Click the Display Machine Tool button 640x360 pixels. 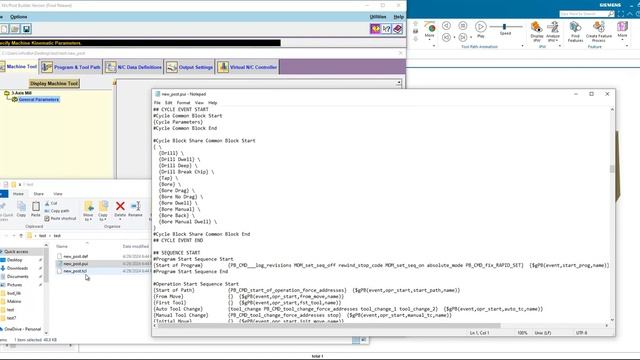coord(54,83)
